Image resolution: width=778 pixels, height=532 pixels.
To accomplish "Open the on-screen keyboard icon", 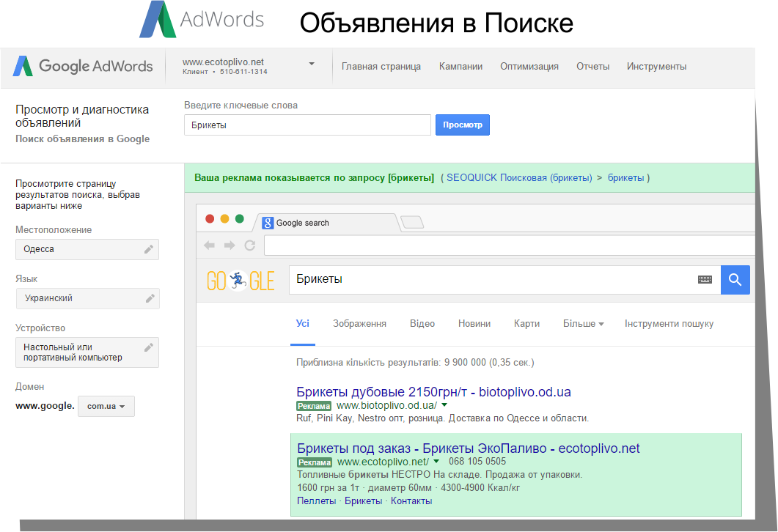I will pos(705,280).
